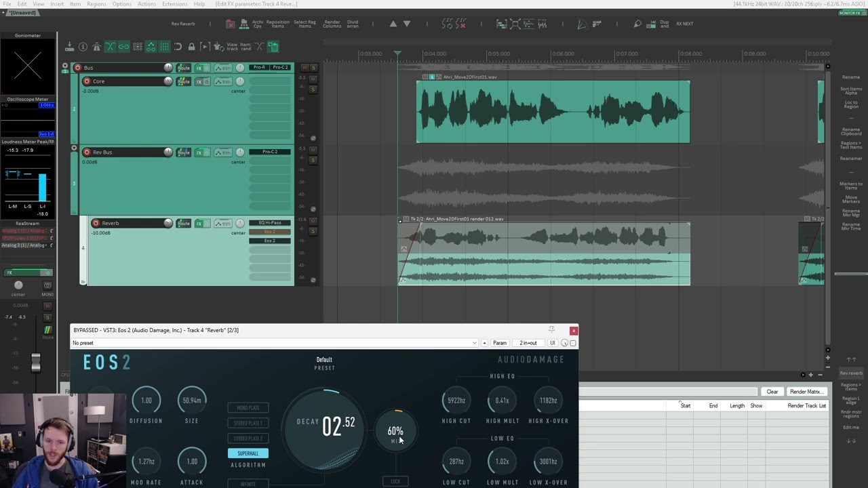
Task: Toggle snap magnet icon
Action: click(x=178, y=47)
